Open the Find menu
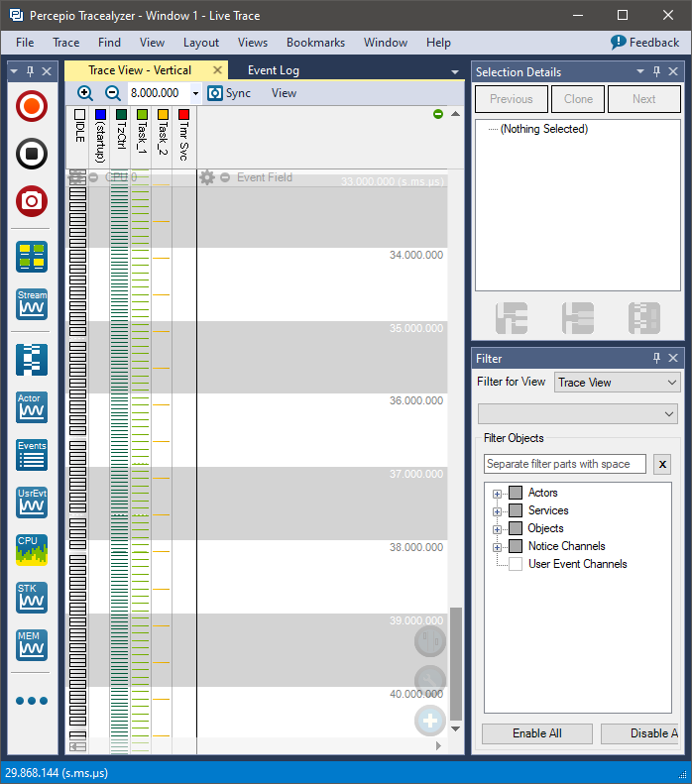Viewport: 692px width, 784px height. click(109, 43)
